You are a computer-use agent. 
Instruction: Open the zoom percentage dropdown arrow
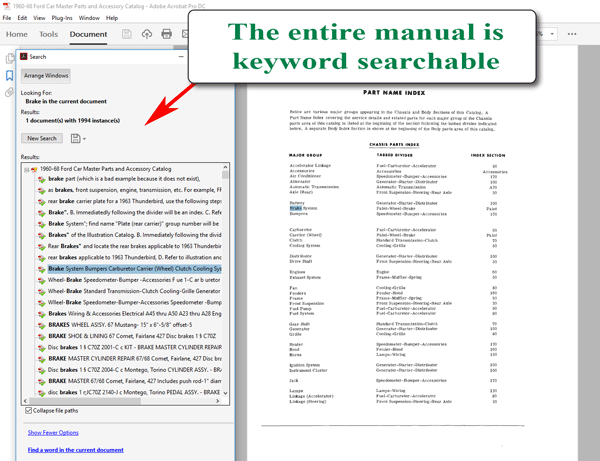coord(552,34)
